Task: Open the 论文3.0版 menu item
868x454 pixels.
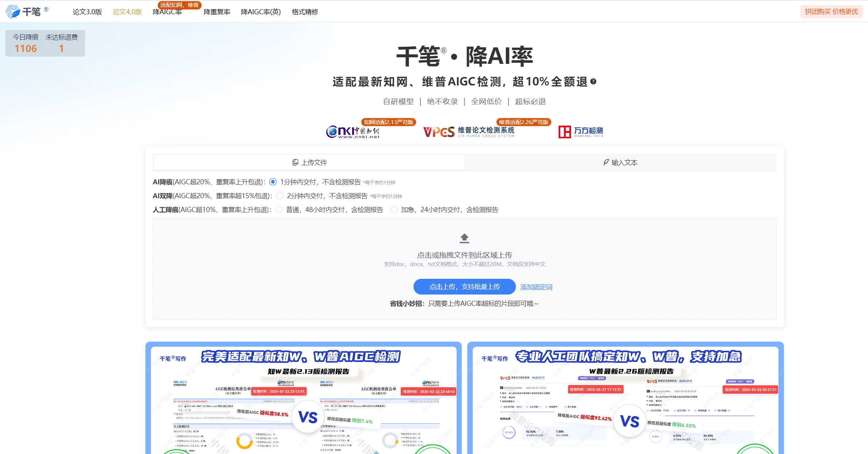Action: tap(87, 12)
